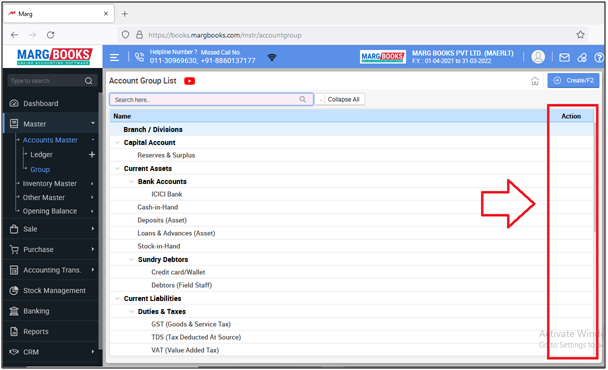
Task: Open Banking in the sidebar
Action: coord(51,311)
